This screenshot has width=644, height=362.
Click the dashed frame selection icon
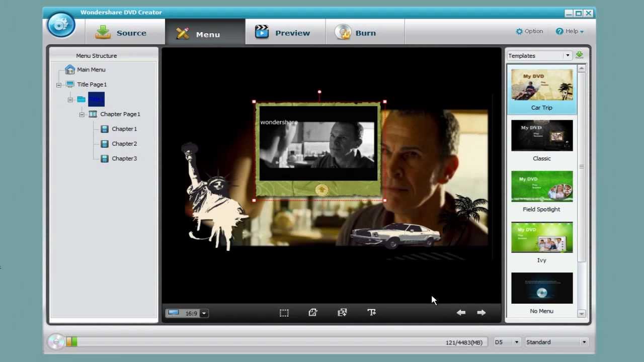coord(284,313)
